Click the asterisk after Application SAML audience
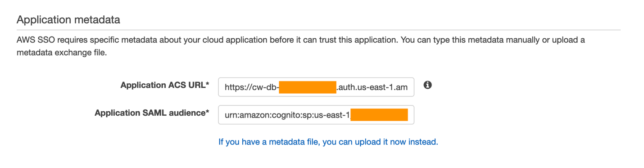Image resolution: width=644 pixels, height=168 pixels. point(207,112)
